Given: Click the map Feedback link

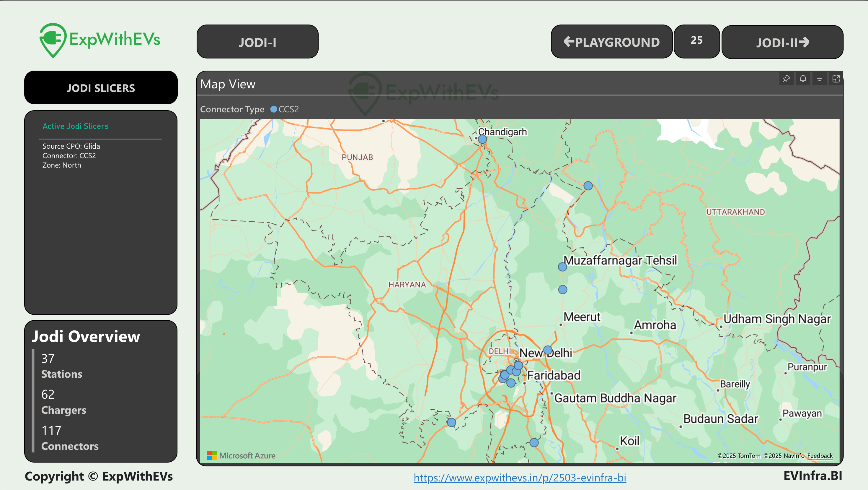Looking at the screenshot, I should point(820,456).
